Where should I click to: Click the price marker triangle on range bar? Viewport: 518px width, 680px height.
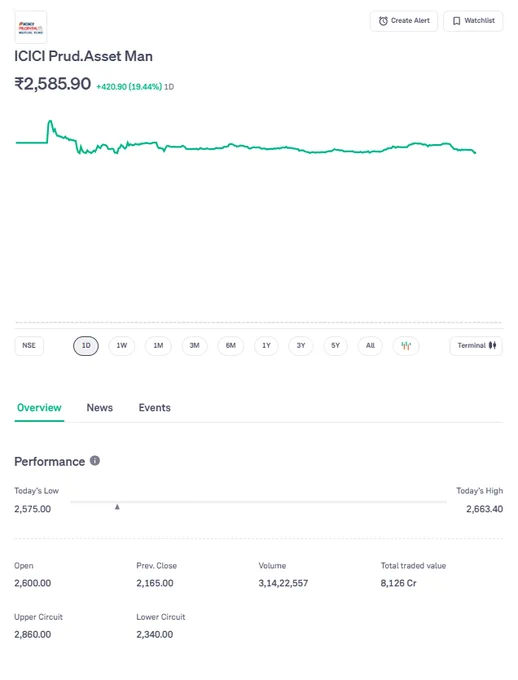tap(117, 507)
